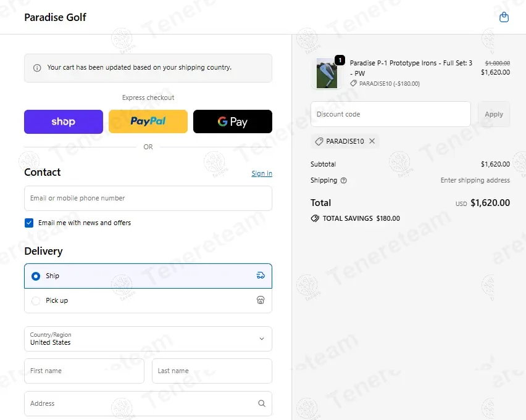The height and width of the screenshot is (420, 526).
Task: Click the shipping help question mark icon
Action: pyautogui.click(x=344, y=181)
